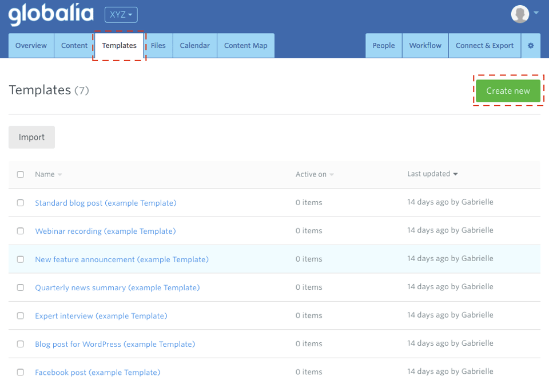The height and width of the screenshot is (392, 549).
Task: Open the site settings gear icon
Action: pyautogui.click(x=531, y=45)
